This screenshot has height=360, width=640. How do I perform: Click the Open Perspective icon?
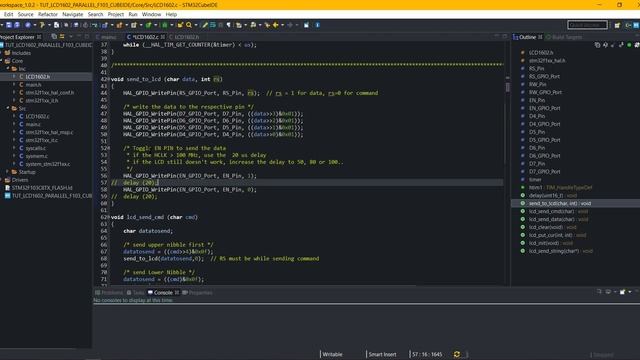[617, 25]
